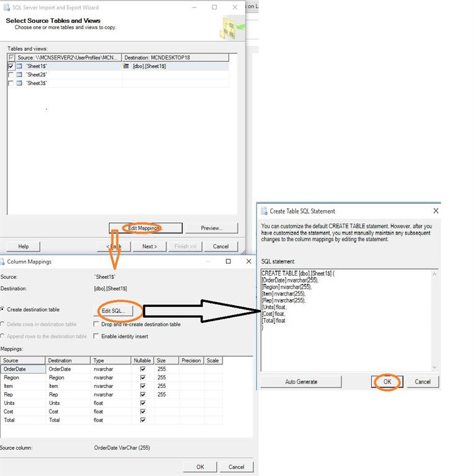Screen dimensions: 474x476
Task: Toggle Nullable for OrderDate row
Action: 143,369
